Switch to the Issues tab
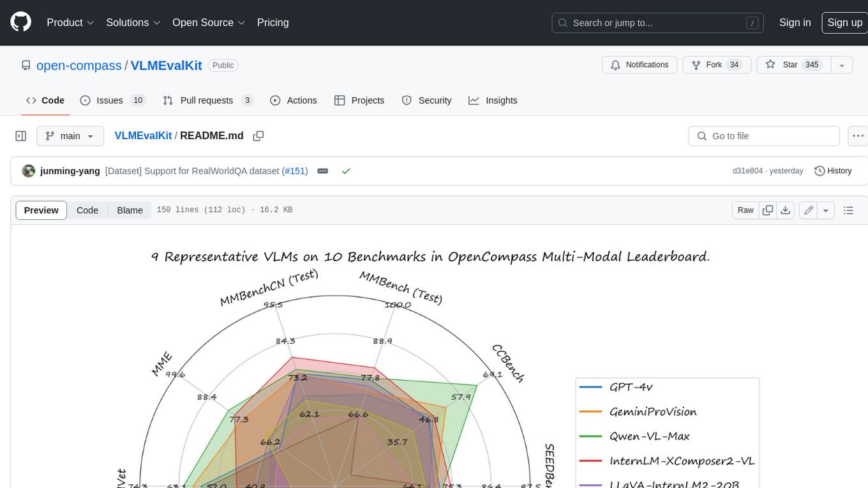 point(113,100)
